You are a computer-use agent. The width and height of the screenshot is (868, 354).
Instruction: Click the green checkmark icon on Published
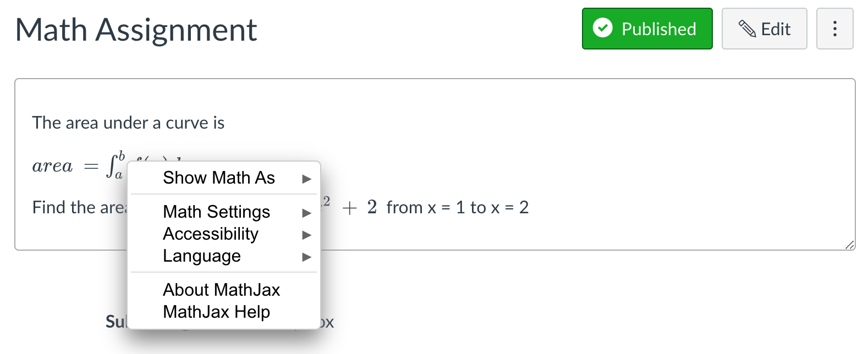pos(603,27)
